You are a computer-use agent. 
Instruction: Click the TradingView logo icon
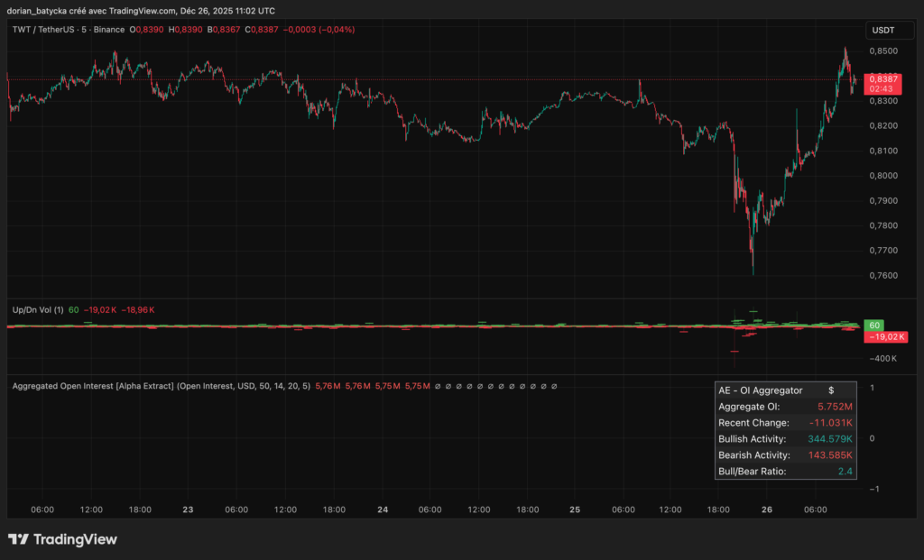(x=18, y=539)
